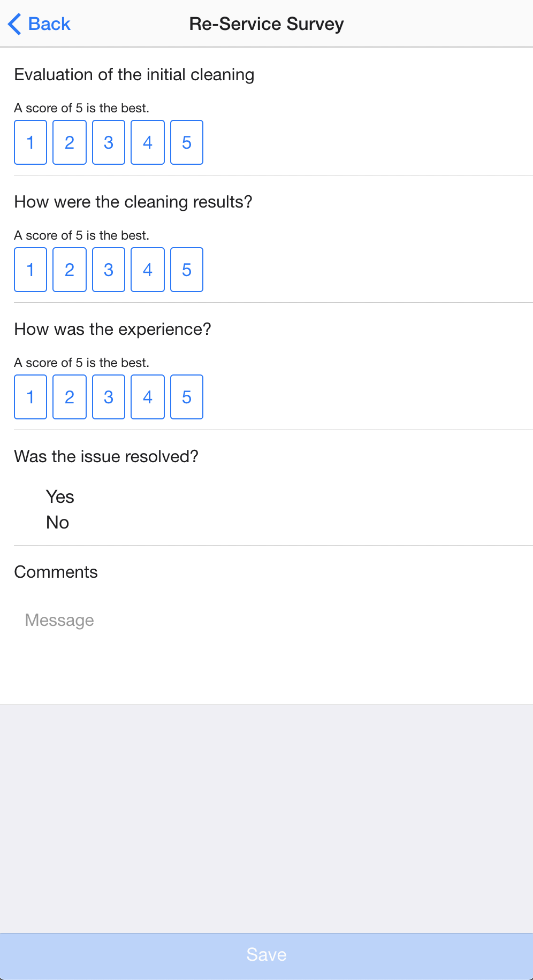Rate initial cleaning evaluation as 3
This screenshot has height=980, width=533.
[x=109, y=142]
